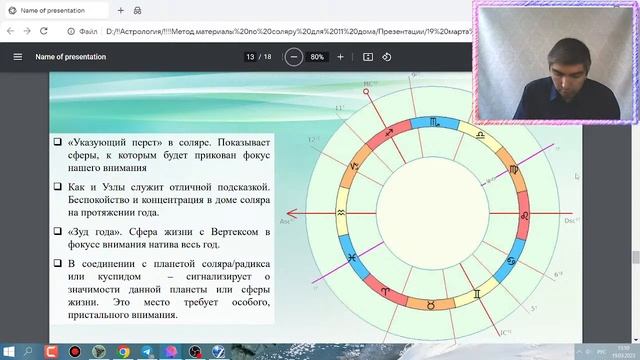Viewport: 640px width, 360px height.
Task: Click the incognito icon next to the new tab button
Action: [138, 11]
